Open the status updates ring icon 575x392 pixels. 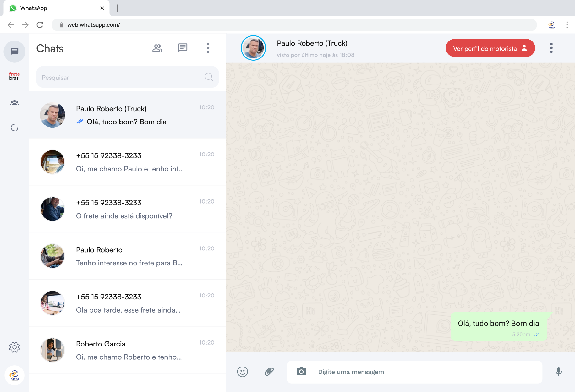[14, 128]
